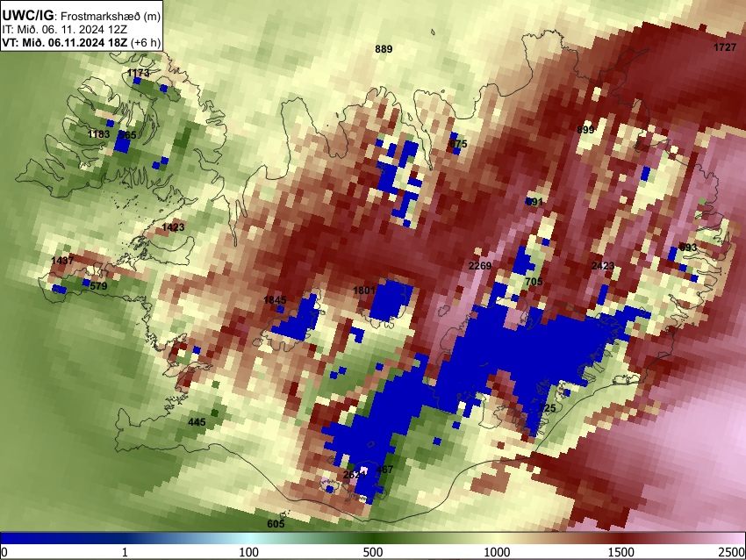Click the '0' tick on the color scale
The height and width of the screenshot is (560, 746).
pos(4,552)
